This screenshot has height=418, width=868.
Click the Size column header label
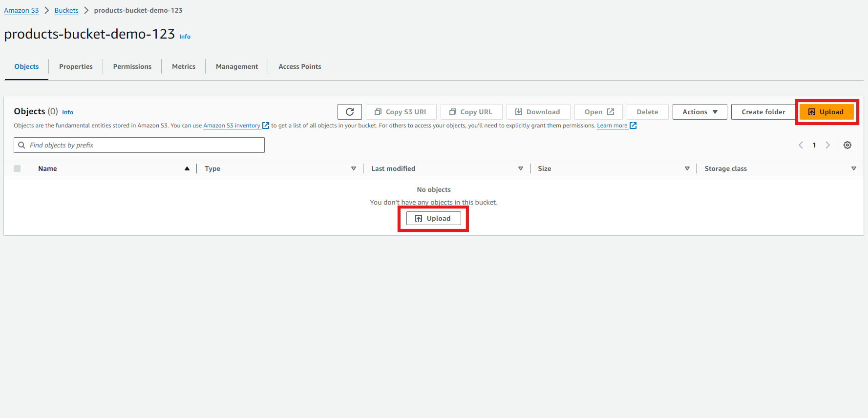coord(544,168)
